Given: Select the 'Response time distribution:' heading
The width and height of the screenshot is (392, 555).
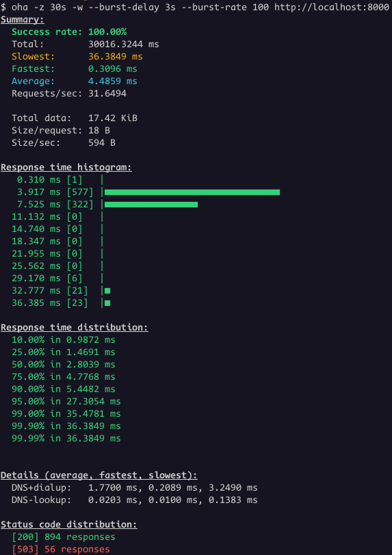Looking at the screenshot, I should tap(75, 328).
